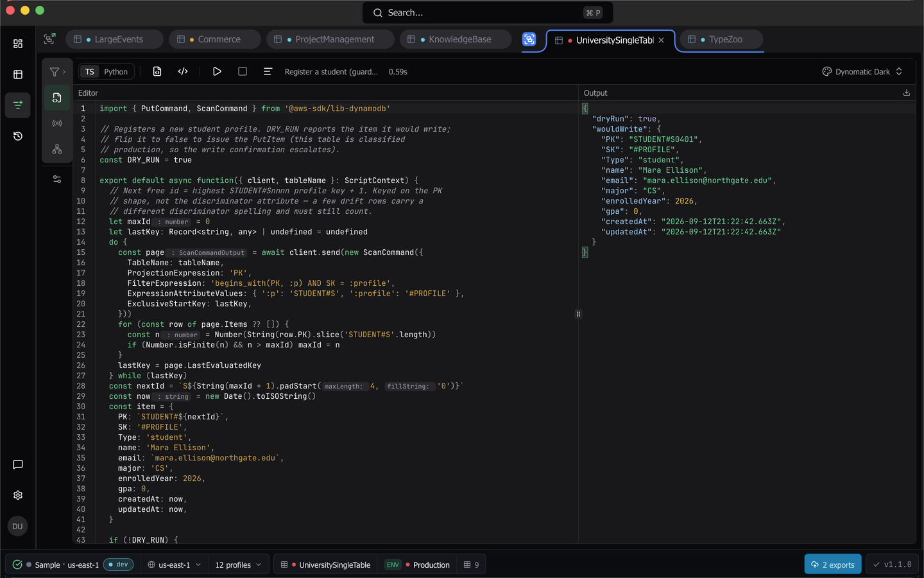This screenshot has height=578, width=924.
Task: Click the script file templates toolbar icon
Action: 157,71
